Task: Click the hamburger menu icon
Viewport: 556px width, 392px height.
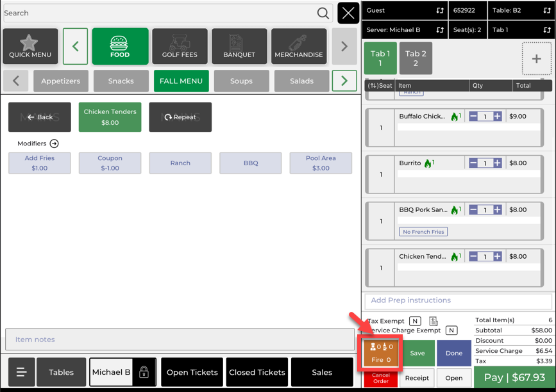Action: point(21,372)
